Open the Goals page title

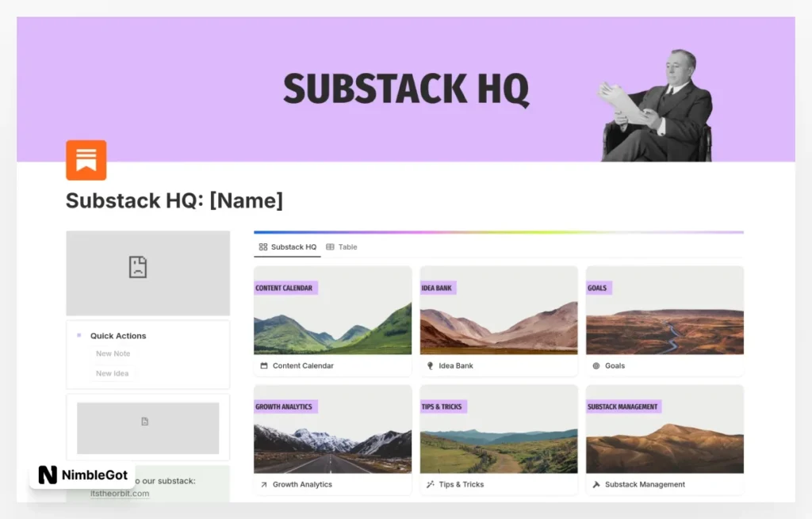click(x=615, y=365)
